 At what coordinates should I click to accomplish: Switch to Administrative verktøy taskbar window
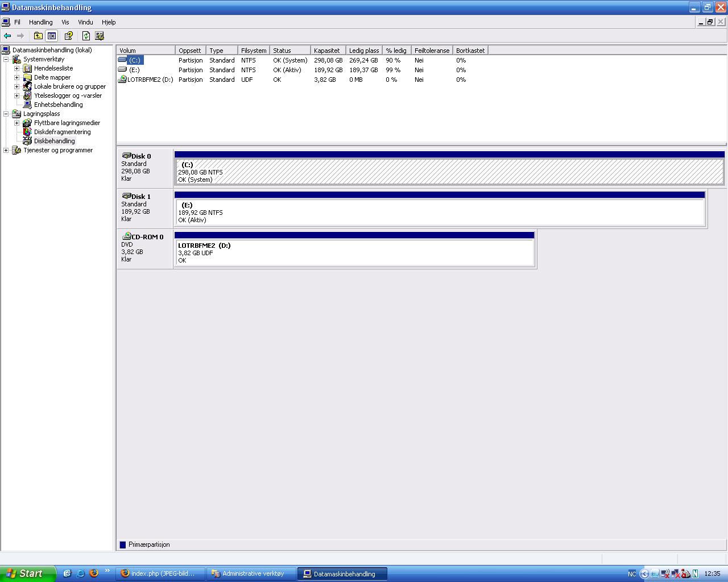click(251, 573)
